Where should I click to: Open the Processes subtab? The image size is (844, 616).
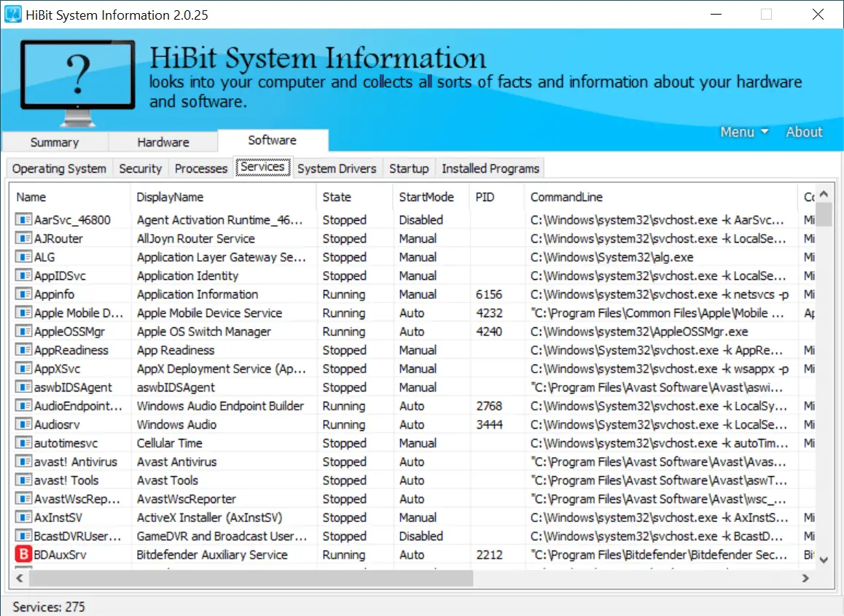201,168
